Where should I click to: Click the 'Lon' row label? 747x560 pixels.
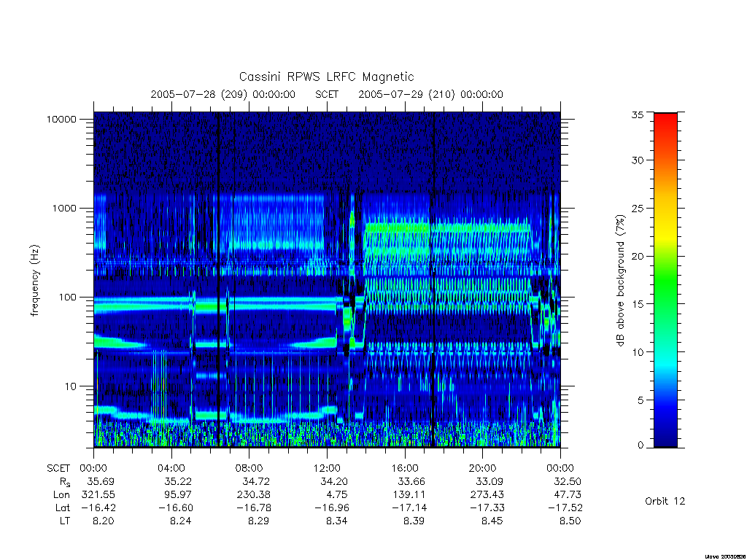(61, 495)
